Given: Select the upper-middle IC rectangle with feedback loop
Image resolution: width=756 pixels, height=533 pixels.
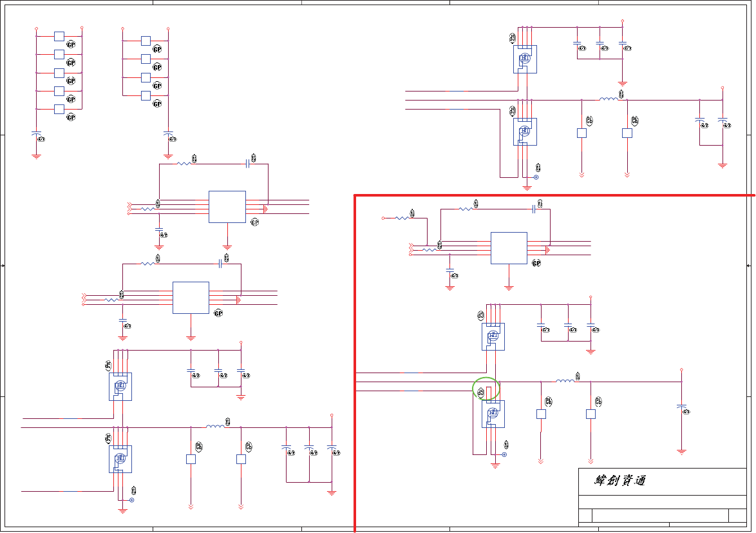Looking at the screenshot, I should [227, 207].
